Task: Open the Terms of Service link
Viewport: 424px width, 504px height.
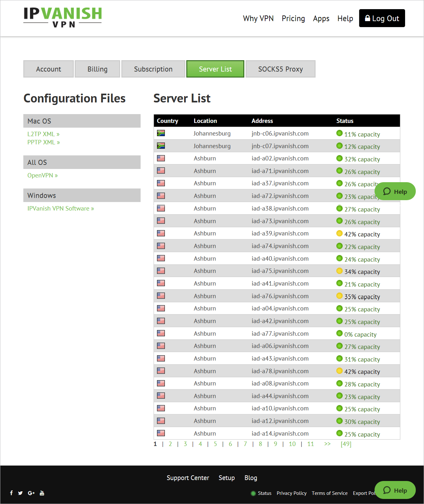Action: coord(330,493)
